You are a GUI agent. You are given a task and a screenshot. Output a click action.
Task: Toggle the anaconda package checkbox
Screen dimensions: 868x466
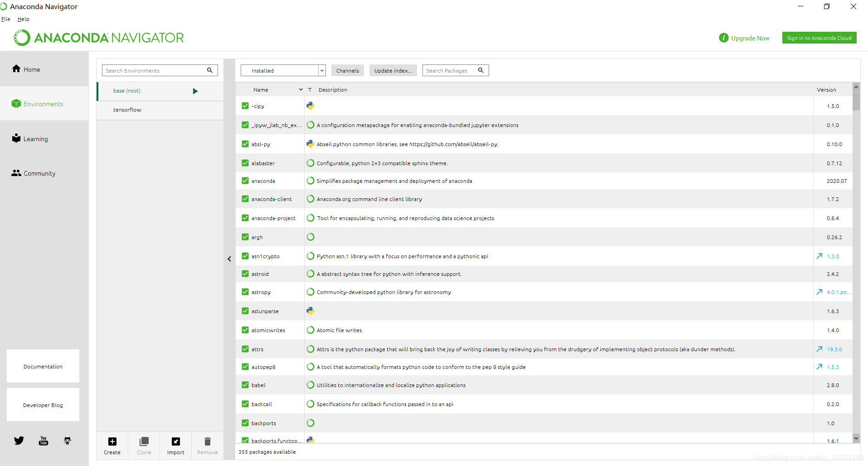(x=245, y=181)
